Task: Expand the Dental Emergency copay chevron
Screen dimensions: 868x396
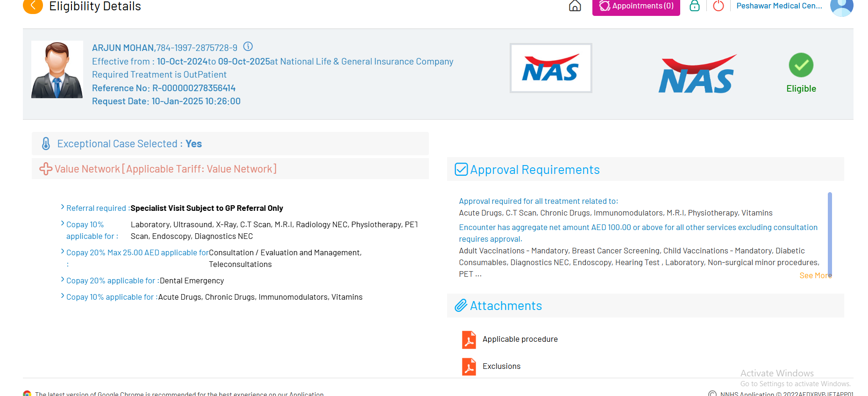Action: click(63, 279)
